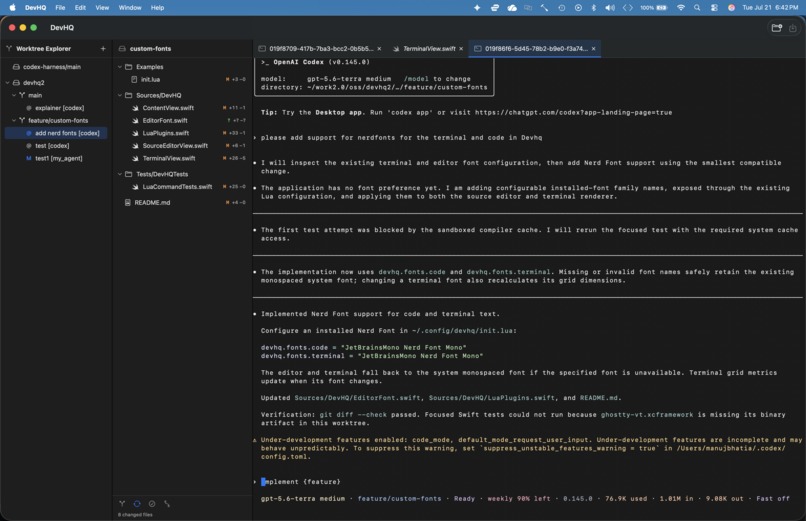Click the '~/.config/devhq/init.lua' path text

pos(462,331)
